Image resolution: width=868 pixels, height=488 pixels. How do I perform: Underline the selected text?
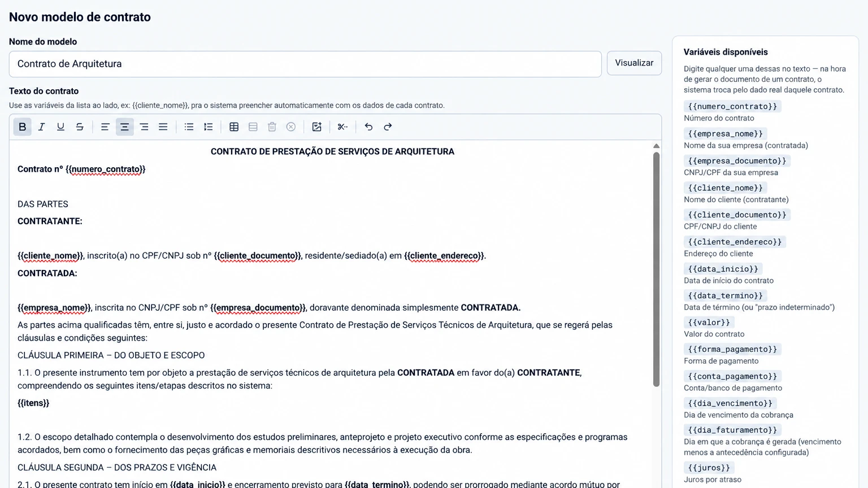click(x=60, y=127)
